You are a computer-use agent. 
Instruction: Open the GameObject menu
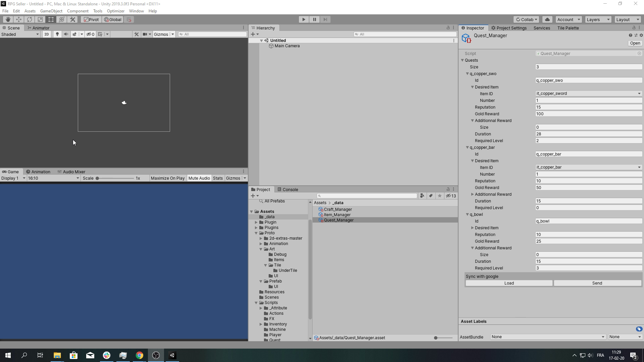coord(51,11)
